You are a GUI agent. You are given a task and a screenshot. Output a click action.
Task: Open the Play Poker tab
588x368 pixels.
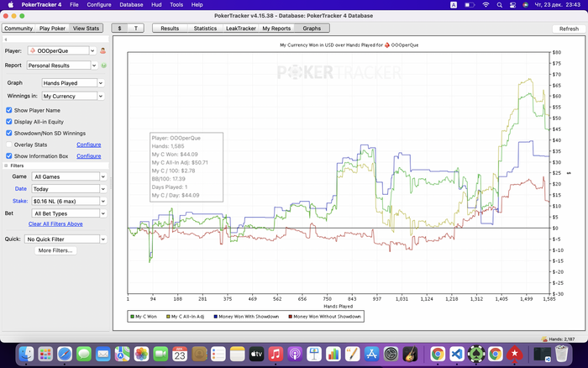(x=52, y=28)
